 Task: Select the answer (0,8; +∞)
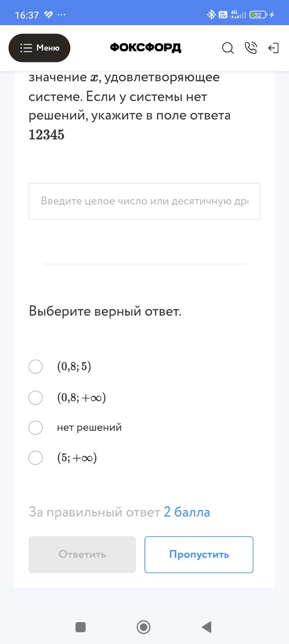coord(36,397)
